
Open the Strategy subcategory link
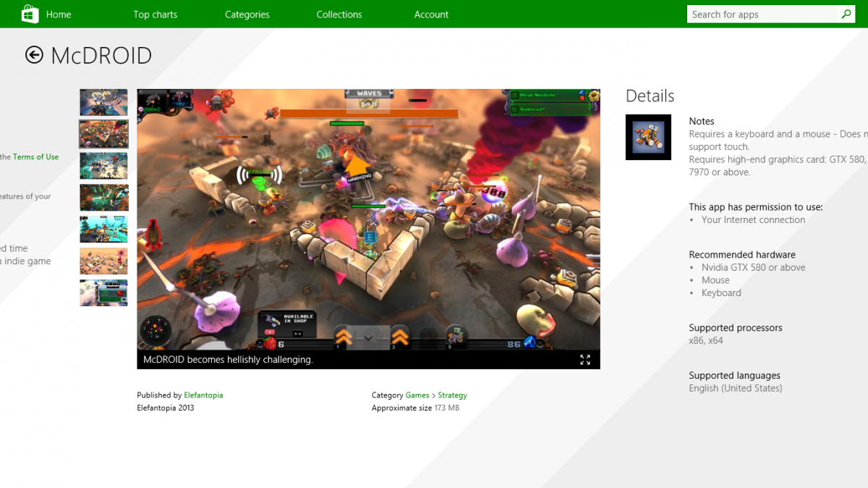pos(452,395)
